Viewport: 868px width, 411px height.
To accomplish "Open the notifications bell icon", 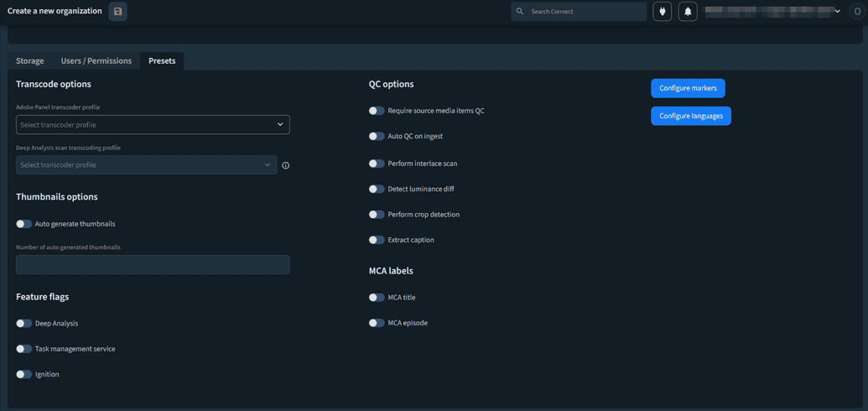I will (x=688, y=12).
